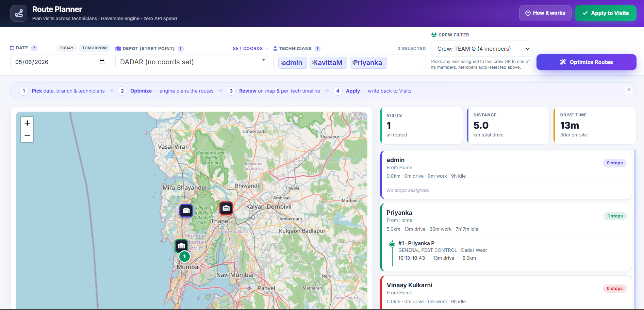Click No stops assigned under admin
Image resolution: width=644 pixels, height=310 pixels.
tap(408, 190)
